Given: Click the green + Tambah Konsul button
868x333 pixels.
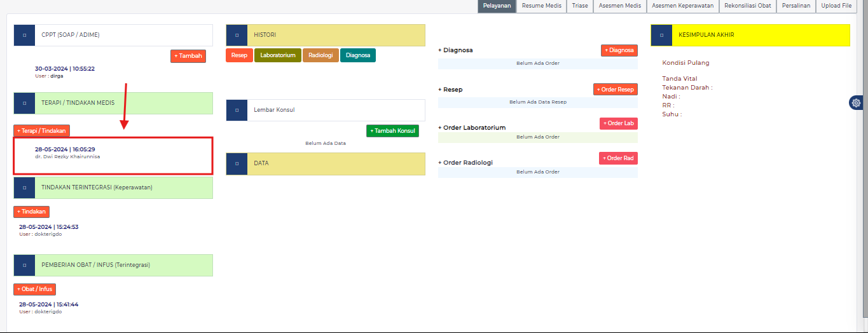Looking at the screenshot, I should 392,131.
